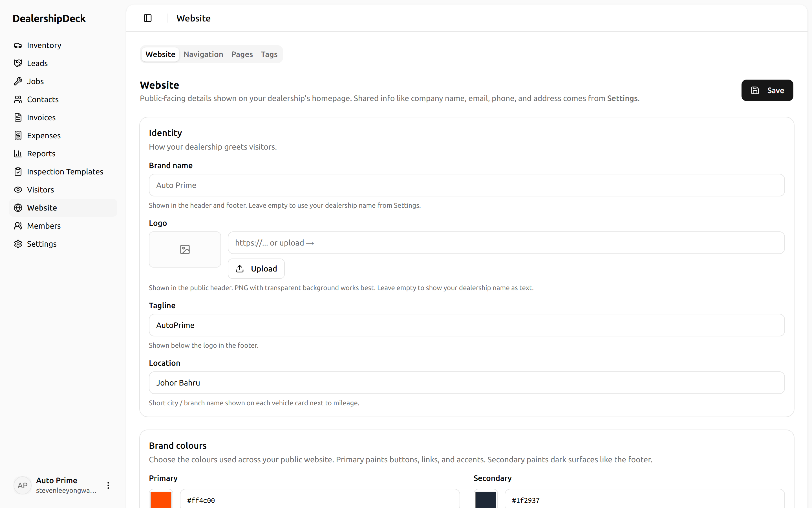Click the Website globe icon
This screenshot has width=812, height=508.
(x=18, y=208)
